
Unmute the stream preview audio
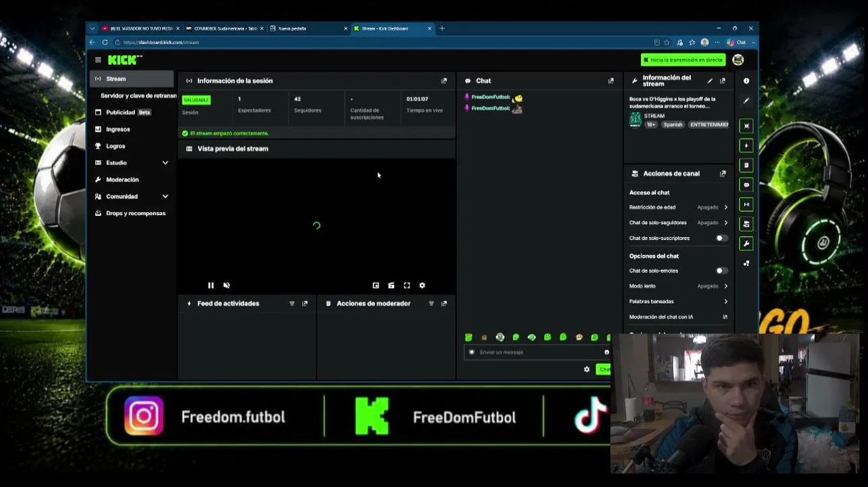pyautogui.click(x=226, y=285)
